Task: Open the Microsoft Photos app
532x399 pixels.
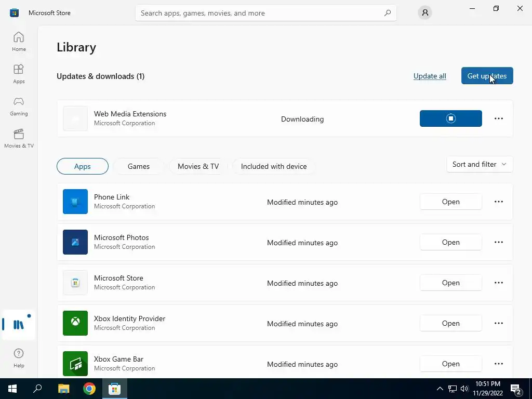Action: pyautogui.click(x=450, y=242)
